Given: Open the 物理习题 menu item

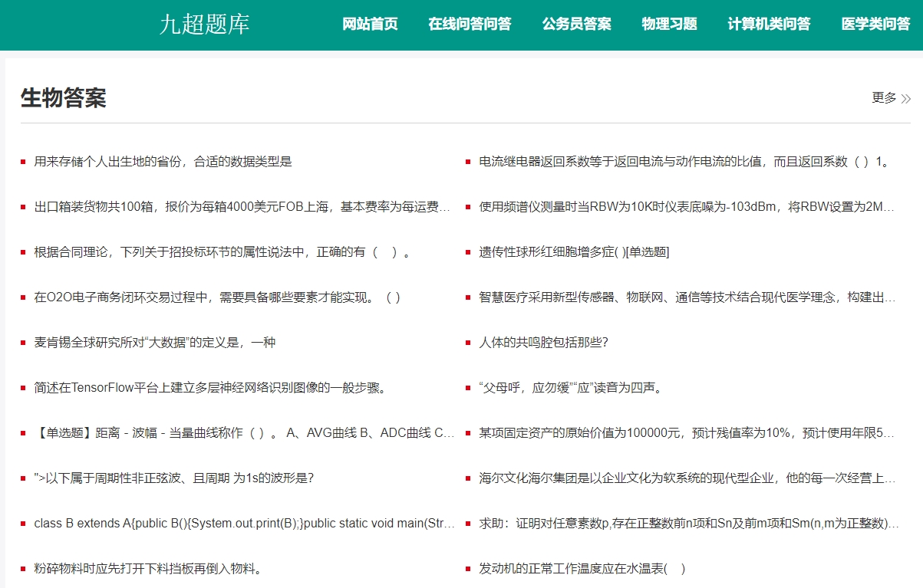Looking at the screenshot, I should (670, 24).
